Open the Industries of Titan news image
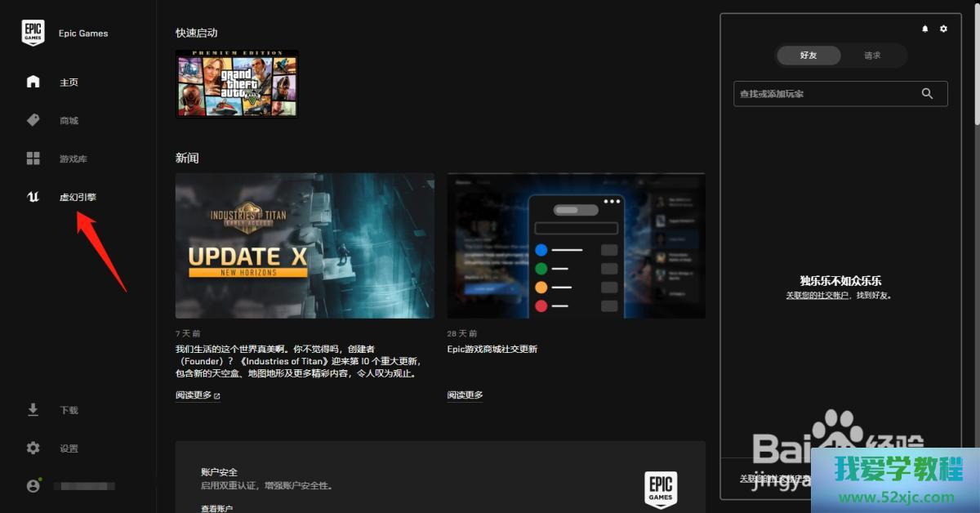The height and width of the screenshot is (513, 980). click(x=305, y=245)
